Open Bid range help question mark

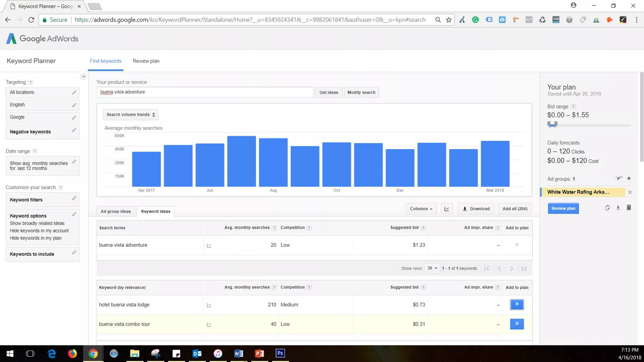pos(573,107)
